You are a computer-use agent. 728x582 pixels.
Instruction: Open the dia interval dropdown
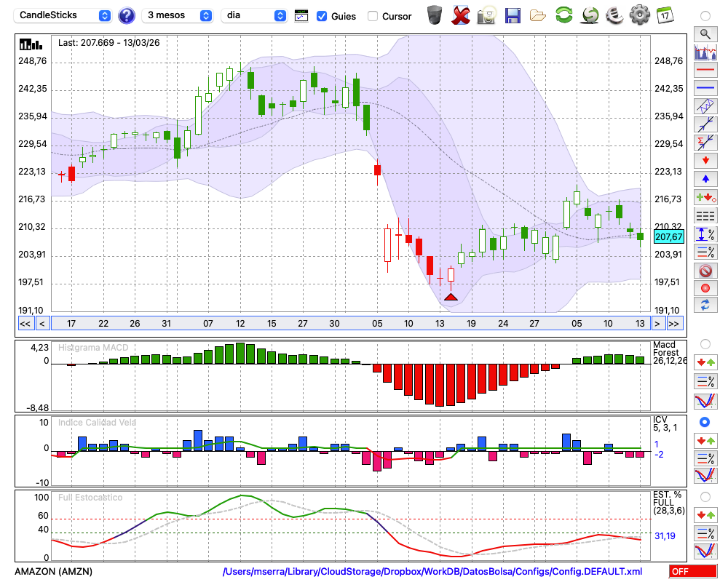pos(254,15)
